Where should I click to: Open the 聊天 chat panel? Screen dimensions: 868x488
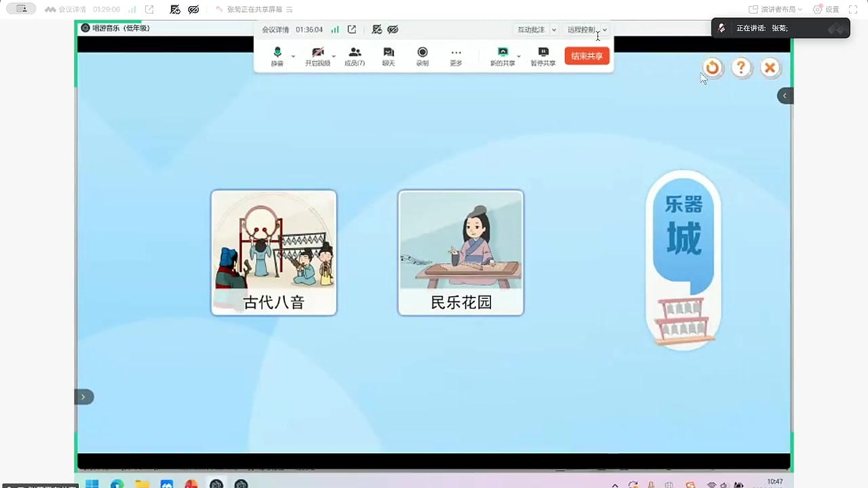389,56
